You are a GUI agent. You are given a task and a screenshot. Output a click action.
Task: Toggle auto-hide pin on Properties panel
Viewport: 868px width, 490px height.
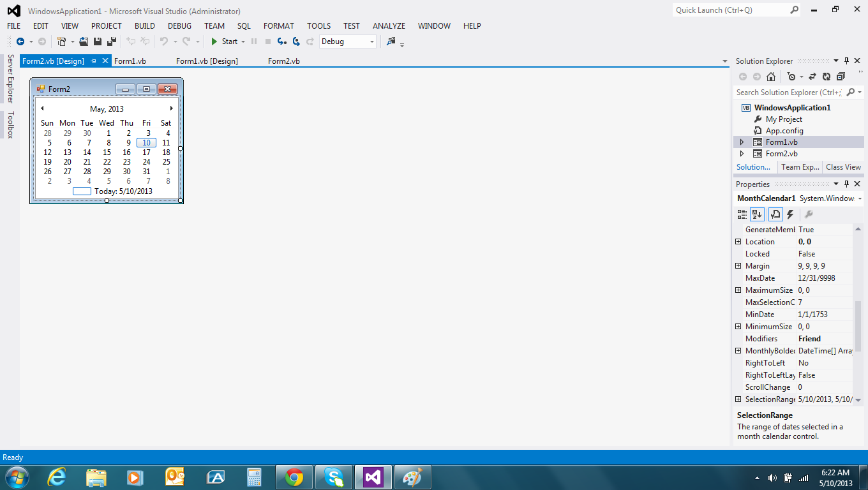(847, 184)
